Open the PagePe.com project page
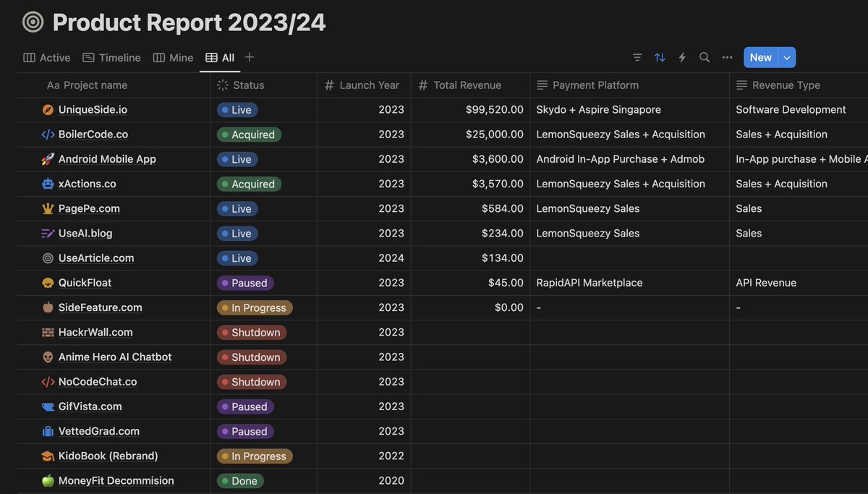This screenshot has height=494, width=868. [89, 208]
